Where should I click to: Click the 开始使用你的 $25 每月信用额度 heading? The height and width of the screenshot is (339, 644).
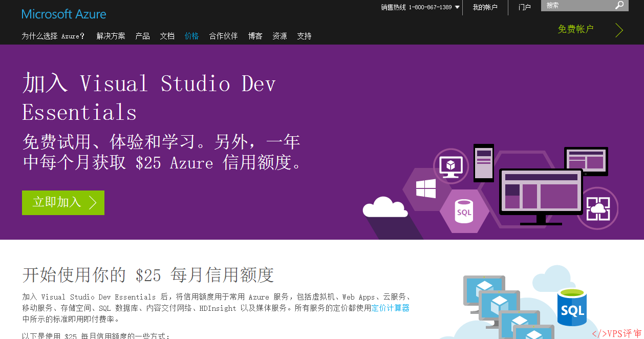[x=148, y=275]
